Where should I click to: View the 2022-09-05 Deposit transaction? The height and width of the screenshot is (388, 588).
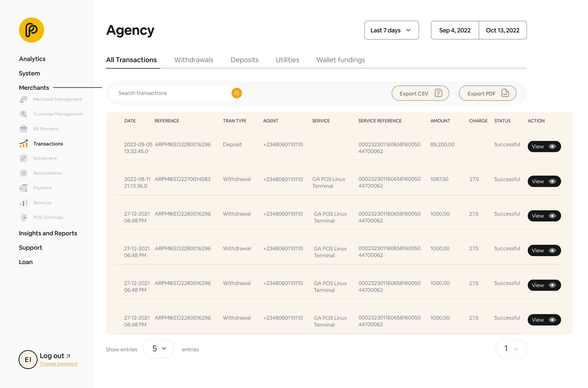pos(544,147)
